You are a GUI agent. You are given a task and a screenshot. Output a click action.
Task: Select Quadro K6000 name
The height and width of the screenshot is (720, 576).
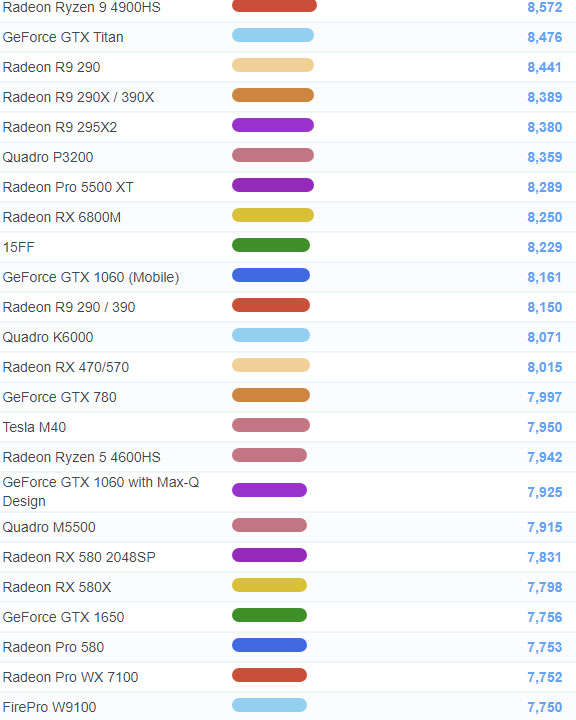(x=48, y=337)
